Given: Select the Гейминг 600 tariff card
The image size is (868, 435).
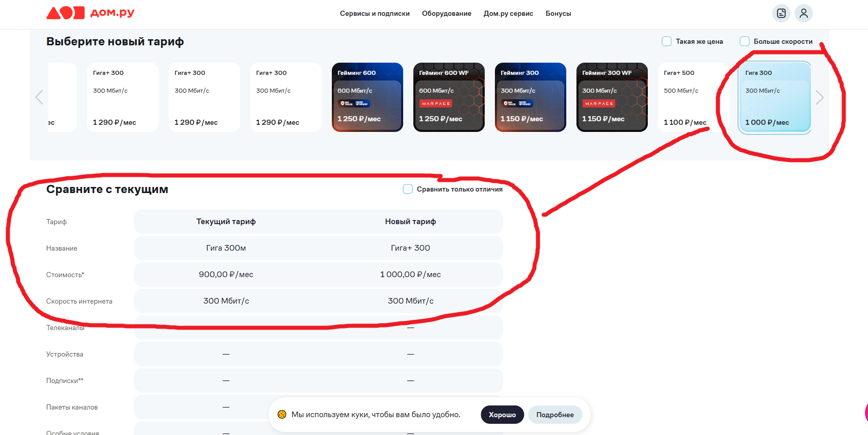Looking at the screenshot, I should tap(367, 97).
